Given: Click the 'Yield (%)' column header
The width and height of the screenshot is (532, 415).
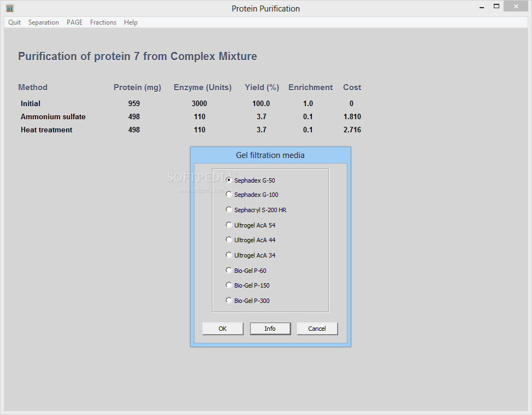Looking at the screenshot, I should [262, 87].
